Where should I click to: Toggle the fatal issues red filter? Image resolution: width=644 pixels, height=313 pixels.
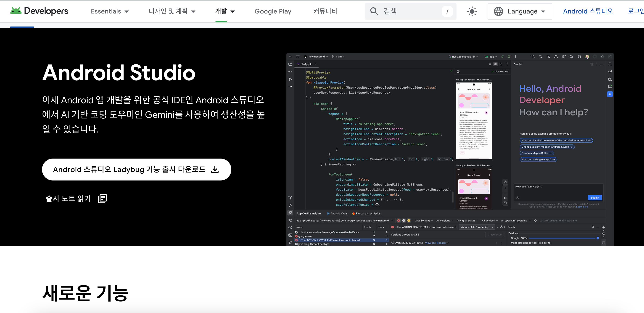pos(399,220)
